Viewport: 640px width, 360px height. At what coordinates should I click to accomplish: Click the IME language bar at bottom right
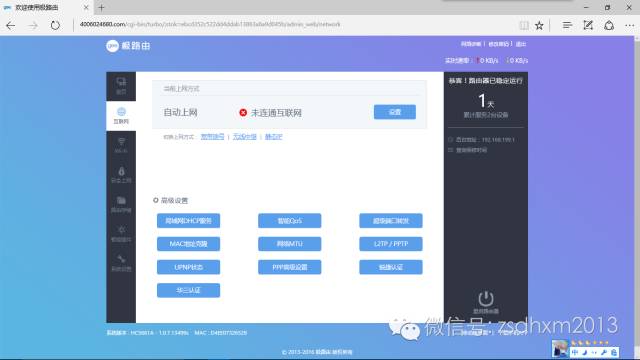pyautogui.click(x=595, y=352)
